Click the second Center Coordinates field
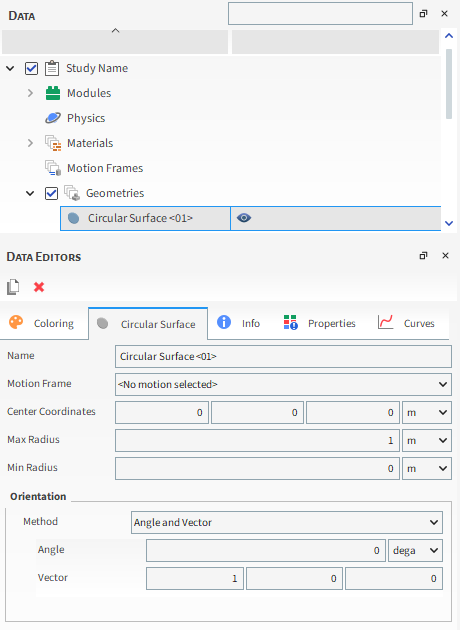Screen dimensions: 460x630 [258, 413]
